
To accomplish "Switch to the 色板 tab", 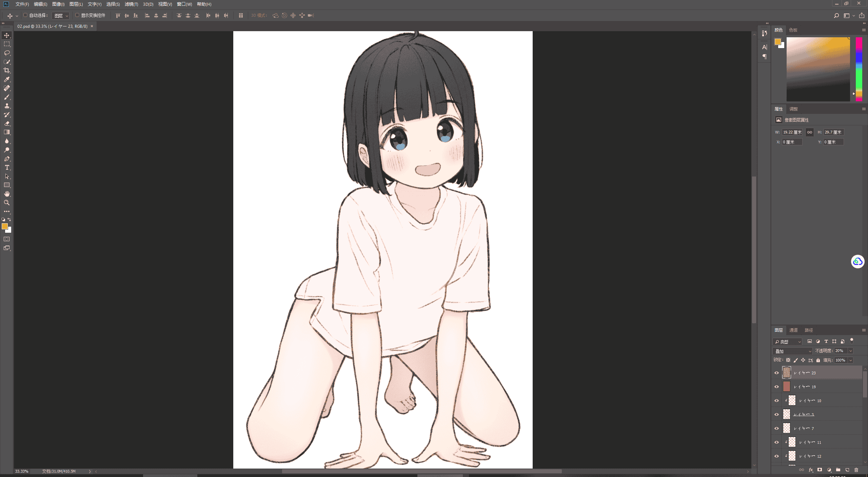I will (x=793, y=30).
